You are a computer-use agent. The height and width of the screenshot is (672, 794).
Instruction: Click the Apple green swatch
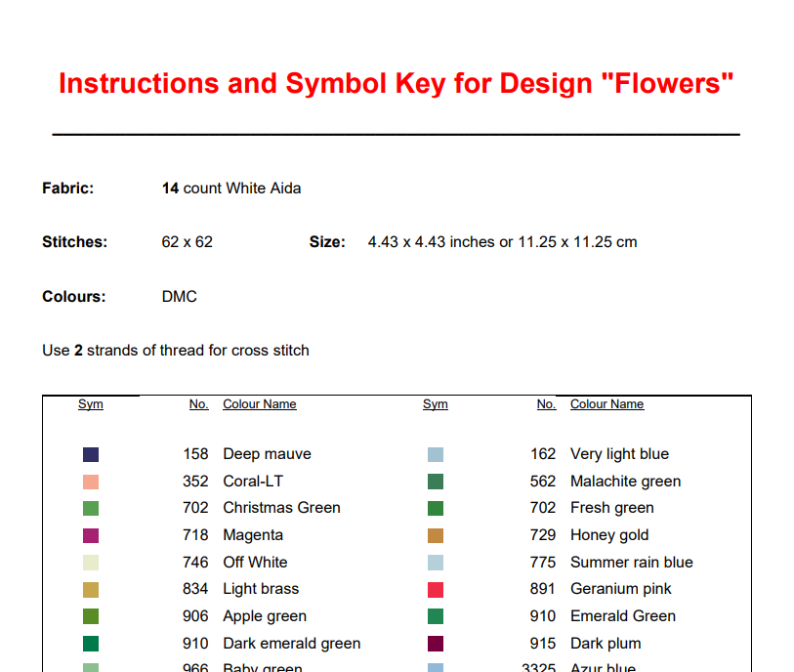[x=91, y=616]
